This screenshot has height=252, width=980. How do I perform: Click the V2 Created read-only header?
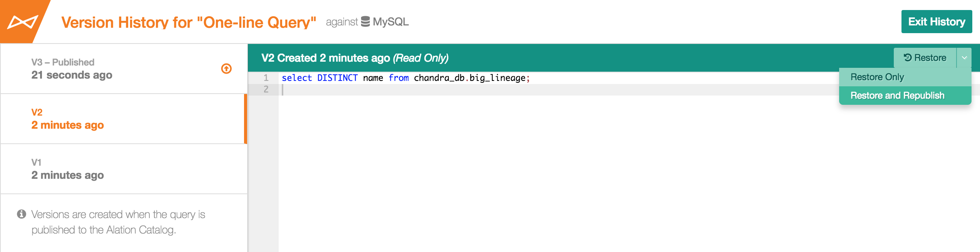click(x=355, y=58)
